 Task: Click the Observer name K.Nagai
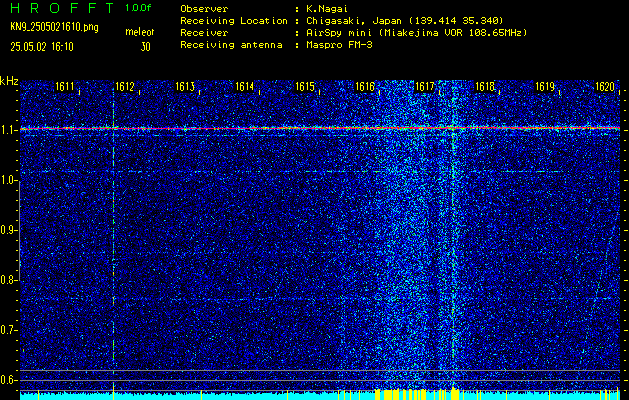click(x=325, y=8)
